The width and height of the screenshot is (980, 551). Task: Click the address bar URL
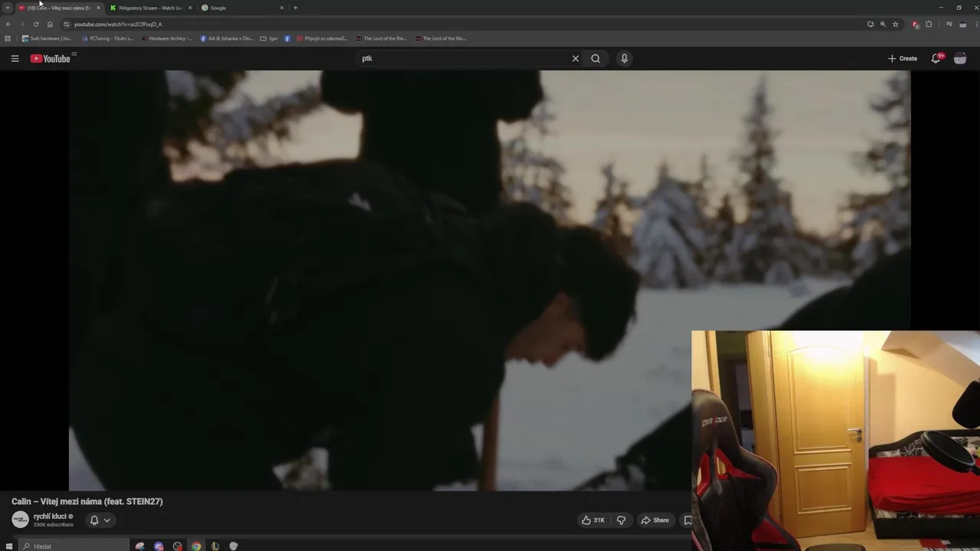[x=118, y=24]
